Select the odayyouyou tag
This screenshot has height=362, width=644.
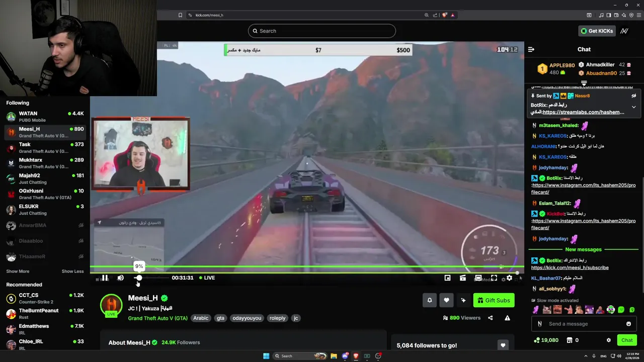coord(247,318)
